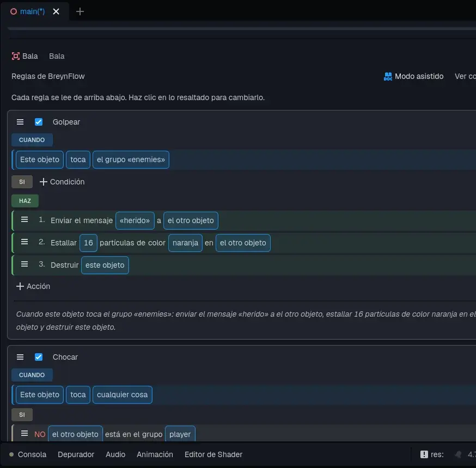Open the Audio panel
The image size is (476, 468).
tap(115, 454)
